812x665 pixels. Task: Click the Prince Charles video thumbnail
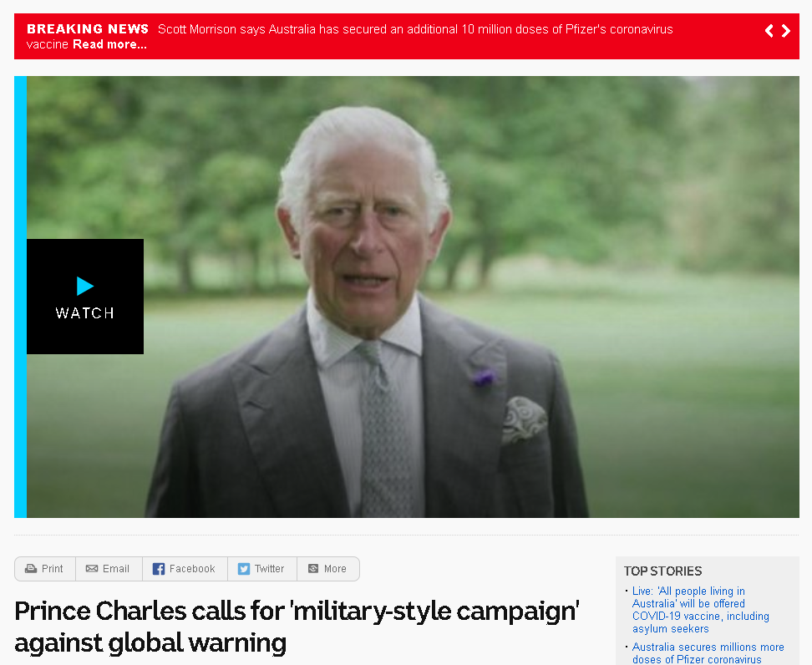coord(413,297)
